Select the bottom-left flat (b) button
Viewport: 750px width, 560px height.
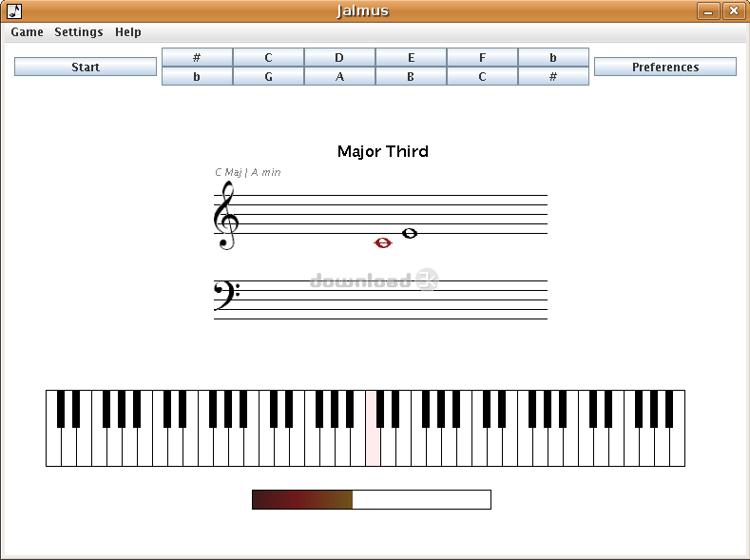point(197,76)
